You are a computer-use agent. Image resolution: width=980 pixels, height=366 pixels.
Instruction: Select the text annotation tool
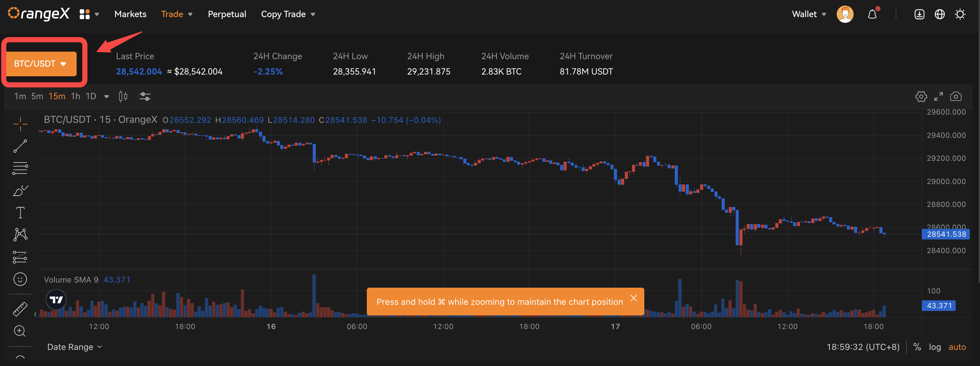click(x=20, y=212)
